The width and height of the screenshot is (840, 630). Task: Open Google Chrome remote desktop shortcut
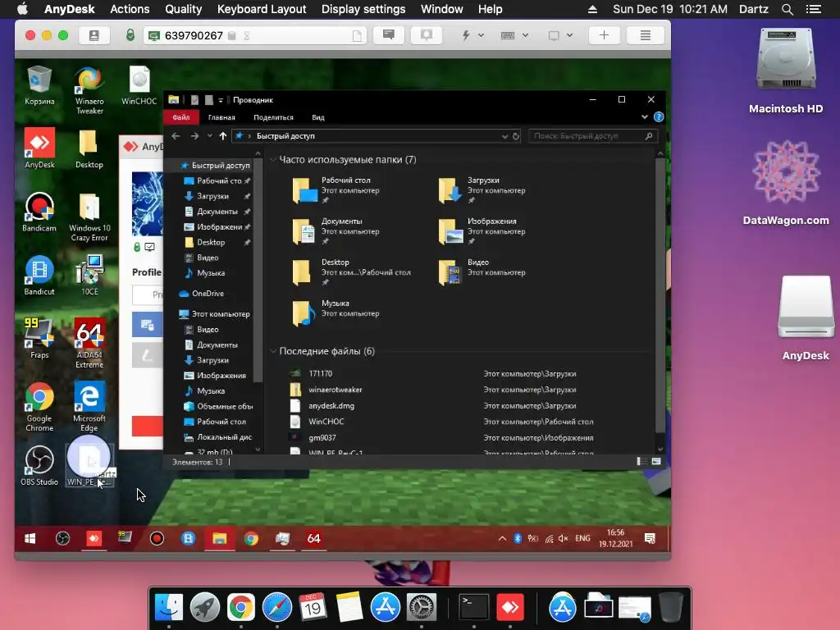pyautogui.click(x=39, y=407)
